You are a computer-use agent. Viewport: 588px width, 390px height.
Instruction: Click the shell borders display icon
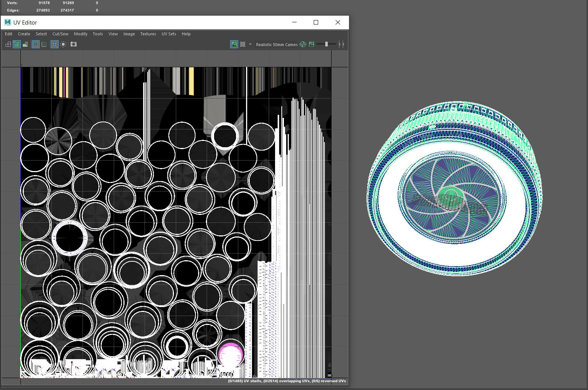tap(44, 44)
